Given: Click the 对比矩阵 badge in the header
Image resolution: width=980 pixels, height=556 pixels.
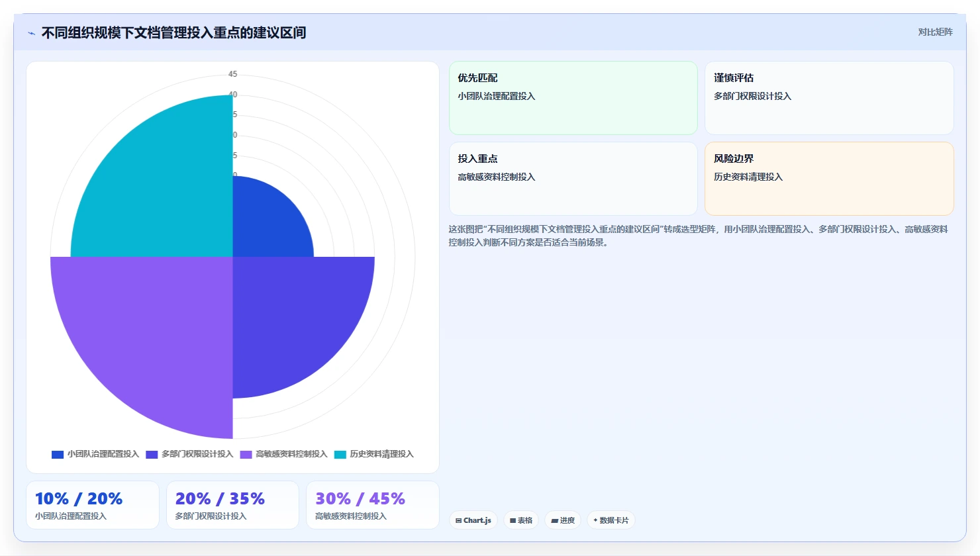Looking at the screenshot, I should tap(935, 32).
